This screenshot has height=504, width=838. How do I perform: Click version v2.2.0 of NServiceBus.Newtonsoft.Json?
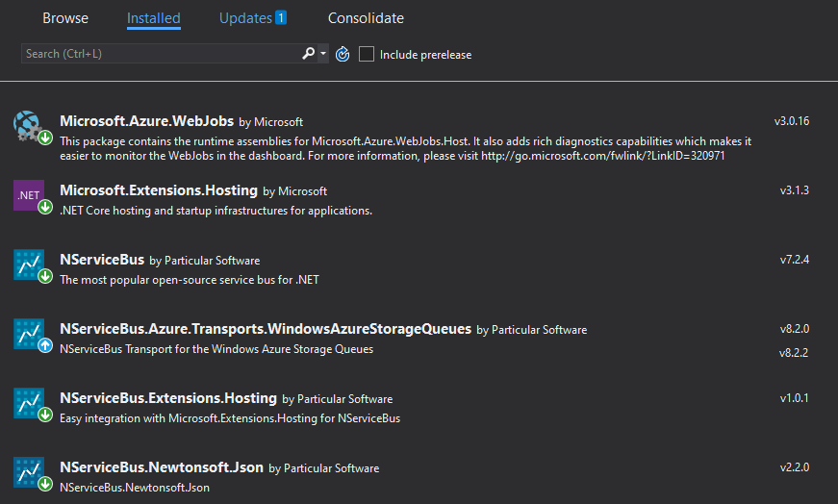pyautogui.click(x=794, y=467)
